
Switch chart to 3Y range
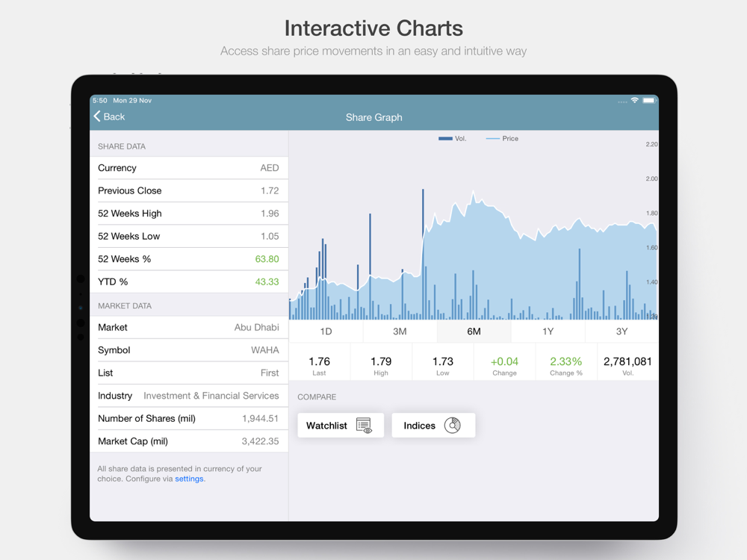[622, 332]
